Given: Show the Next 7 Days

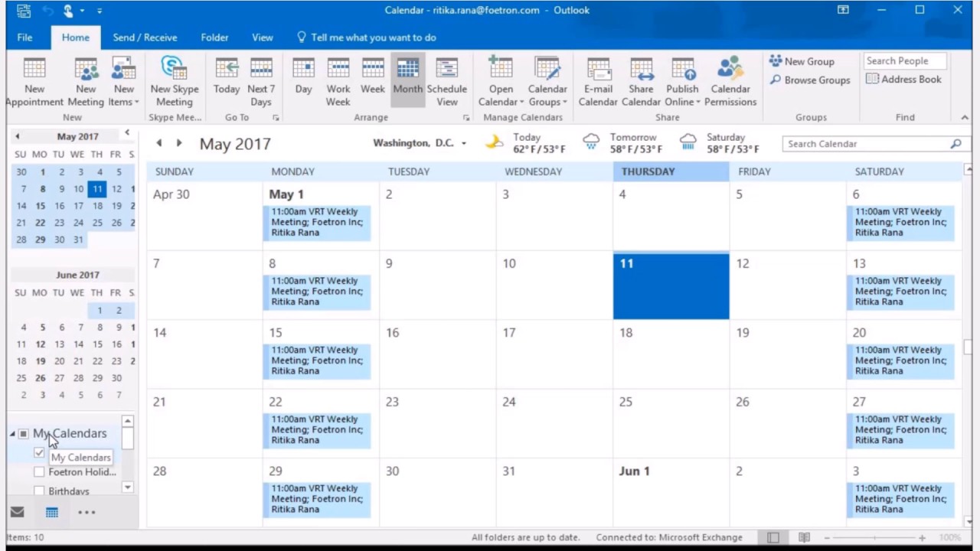Looking at the screenshot, I should (261, 82).
